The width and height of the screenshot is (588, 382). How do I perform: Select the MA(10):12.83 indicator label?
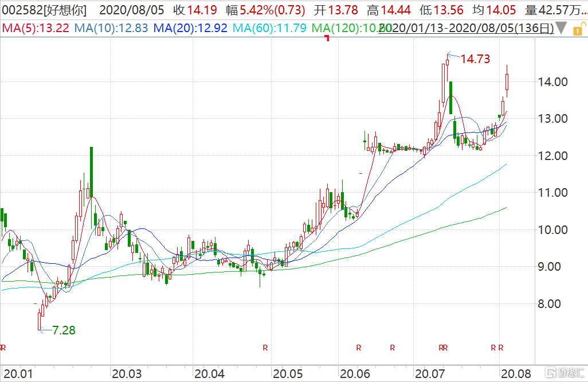[111, 28]
